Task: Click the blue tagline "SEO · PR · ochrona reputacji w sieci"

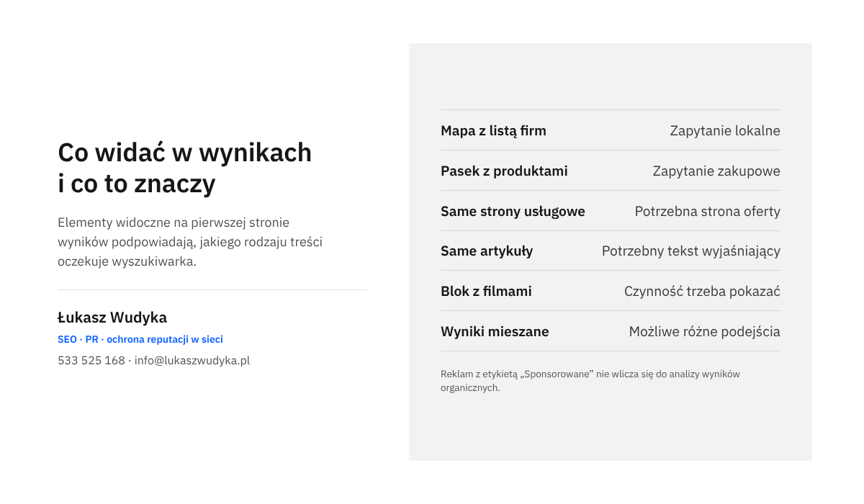Action: tap(140, 339)
